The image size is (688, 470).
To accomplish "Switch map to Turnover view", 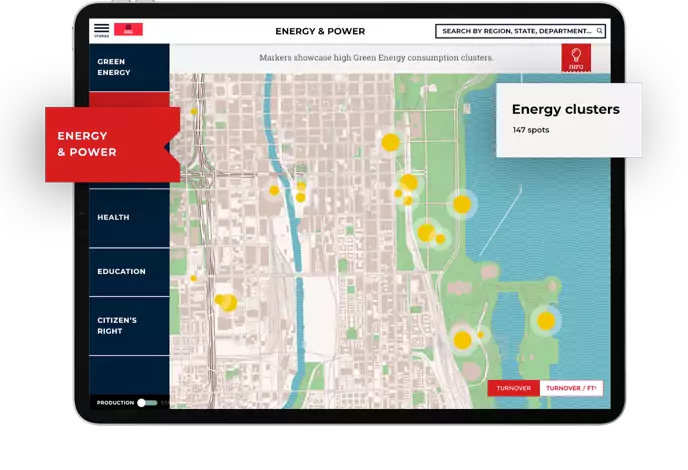I will pos(513,388).
